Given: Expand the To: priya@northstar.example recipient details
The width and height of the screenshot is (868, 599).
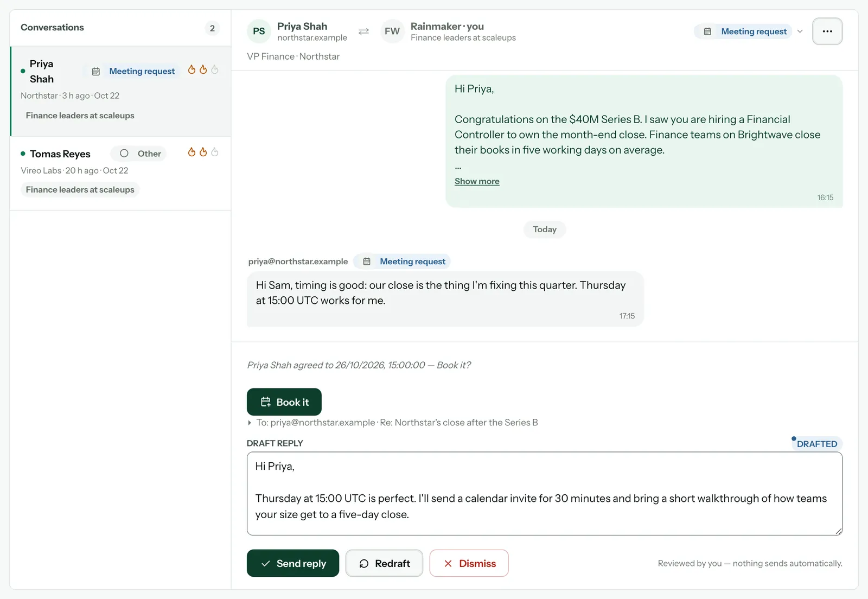Looking at the screenshot, I should coord(392,423).
